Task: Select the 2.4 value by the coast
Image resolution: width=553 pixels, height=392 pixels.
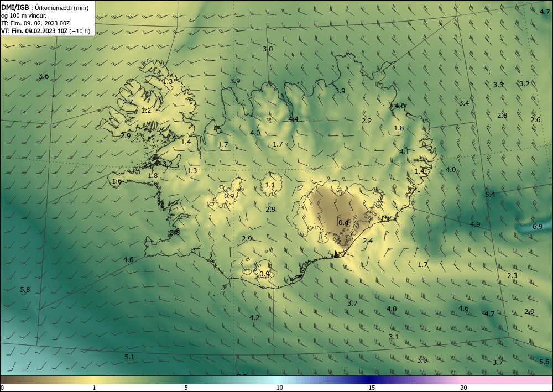Action: pos(368,241)
